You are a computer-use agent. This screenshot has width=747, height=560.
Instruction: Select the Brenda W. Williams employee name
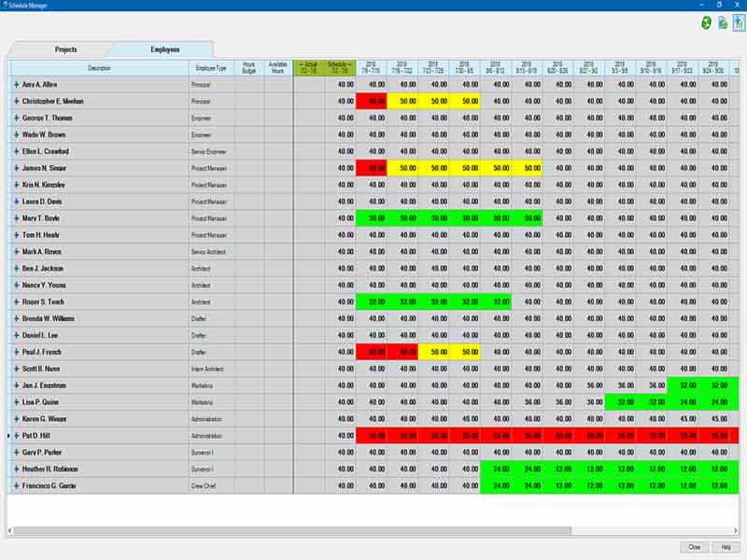point(49,318)
